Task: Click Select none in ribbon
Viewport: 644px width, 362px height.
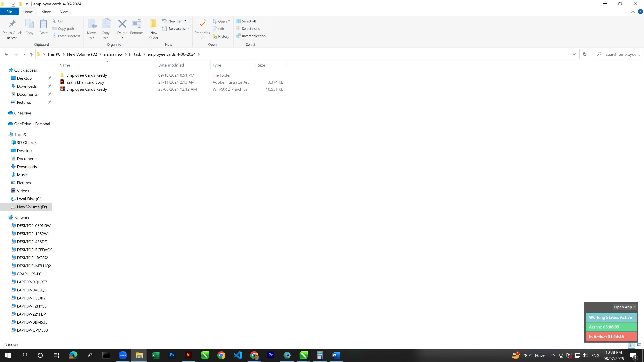Action: pyautogui.click(x=248, y=28)
